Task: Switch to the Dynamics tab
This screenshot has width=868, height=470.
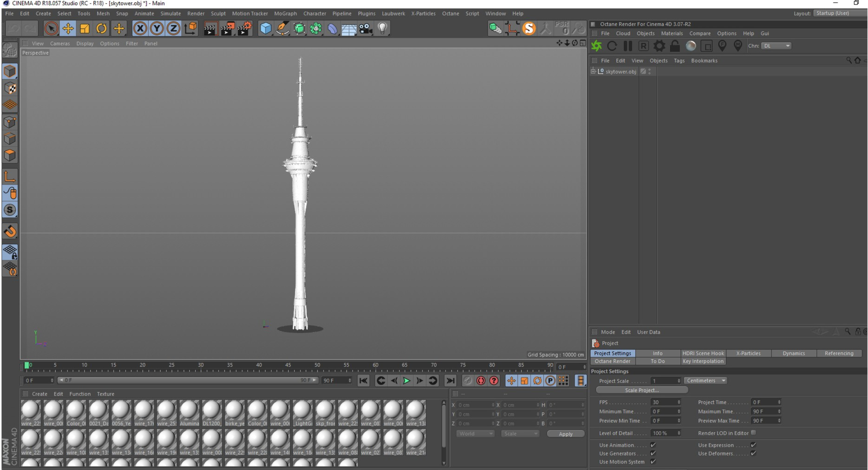Action: tap(793, 353)
